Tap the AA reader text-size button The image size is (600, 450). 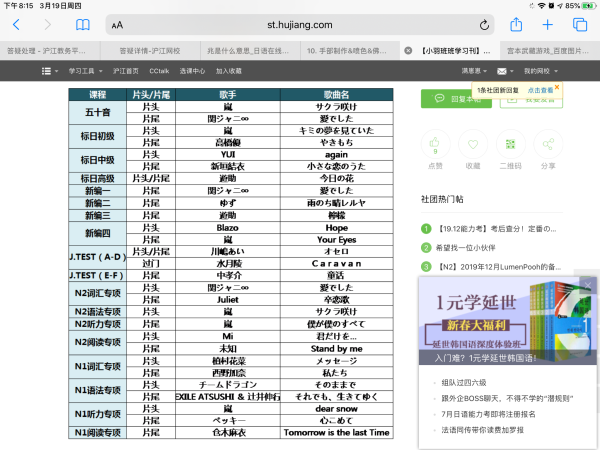[117, 25]
